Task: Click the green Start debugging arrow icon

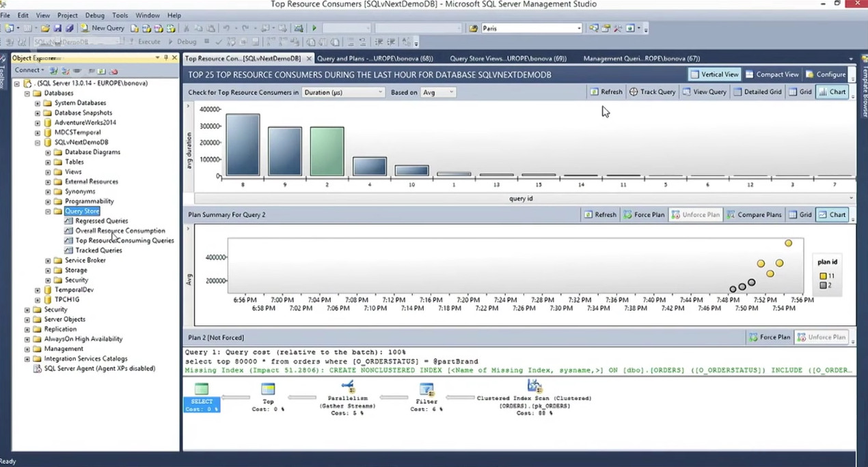Action: pos(314,28)
